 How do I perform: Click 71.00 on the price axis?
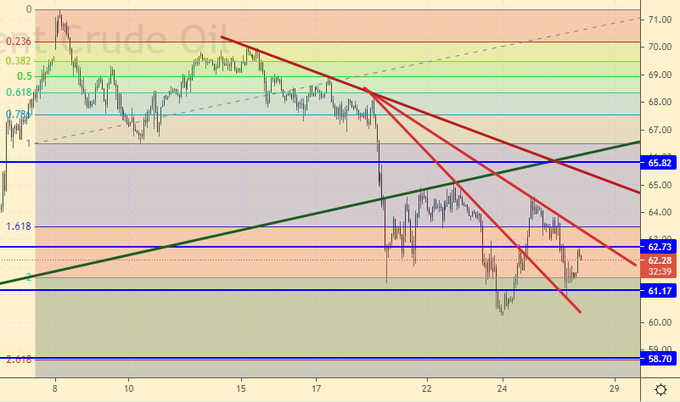coord(658,20)
